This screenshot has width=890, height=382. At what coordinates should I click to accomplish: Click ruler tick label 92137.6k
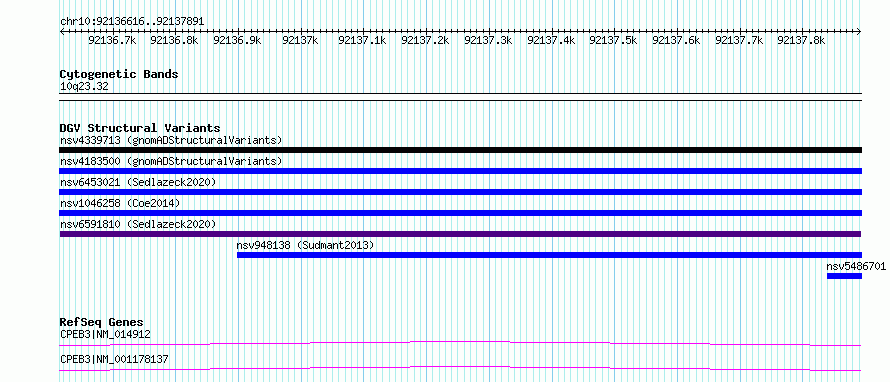pyautogui.click(x=676, y=40)
